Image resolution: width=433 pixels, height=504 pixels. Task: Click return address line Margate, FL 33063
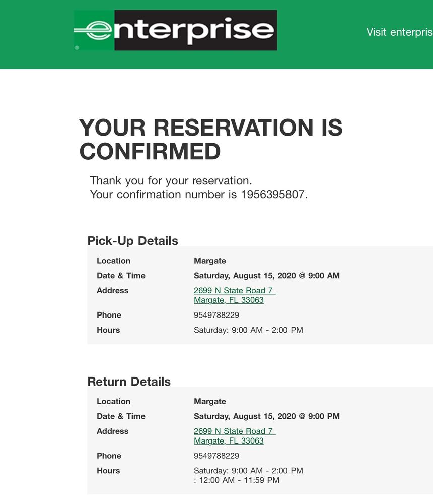click(229, 440)
